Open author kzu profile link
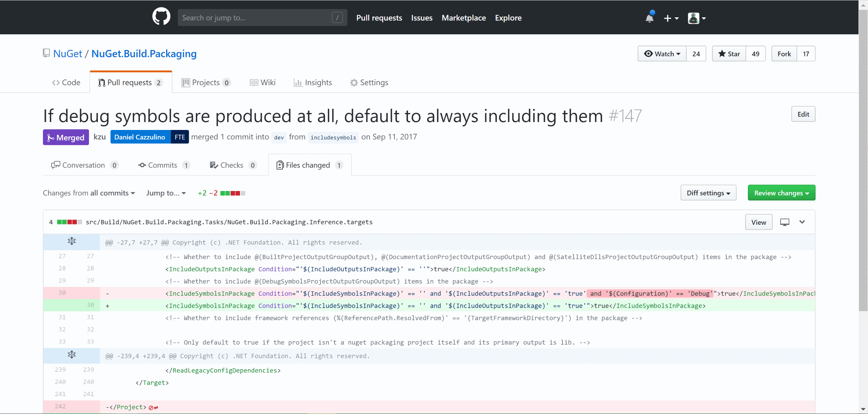Image resolution: width=868 pixels, height=414 pixels. click(x=99, y=137)
